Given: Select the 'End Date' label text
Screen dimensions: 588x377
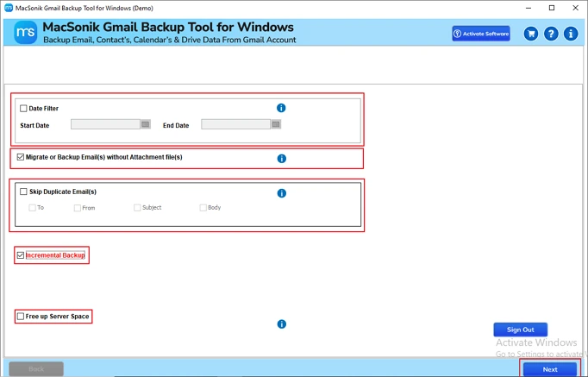Looking at the screenshot, I should 176,125.
